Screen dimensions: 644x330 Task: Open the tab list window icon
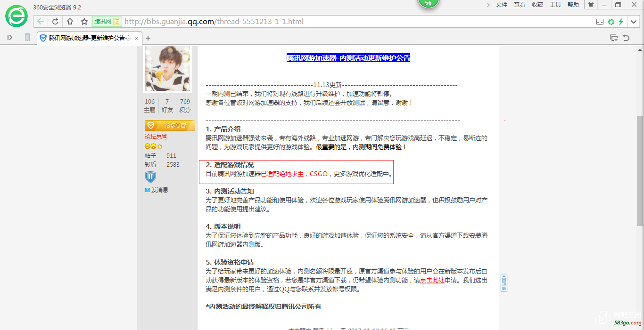click(x=614, y=38)
